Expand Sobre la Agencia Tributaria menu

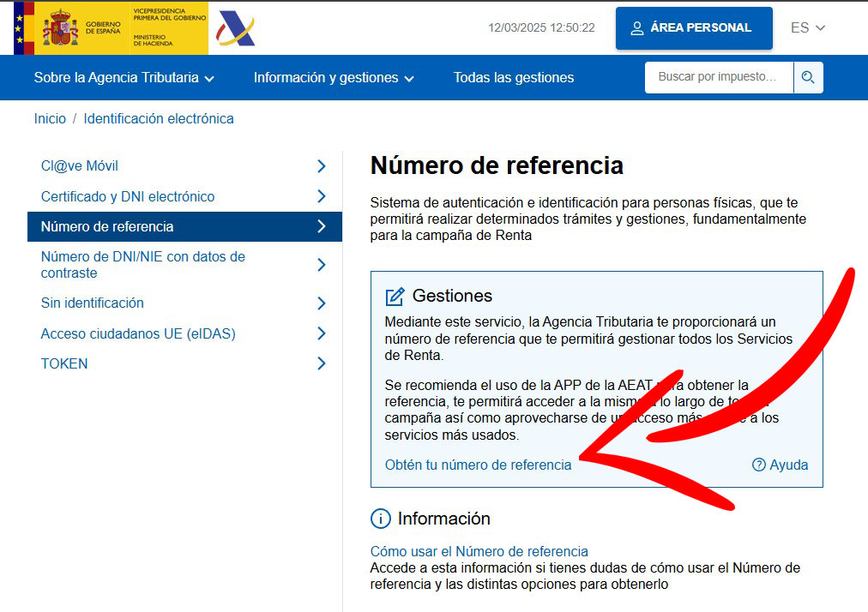pos(124,78)
